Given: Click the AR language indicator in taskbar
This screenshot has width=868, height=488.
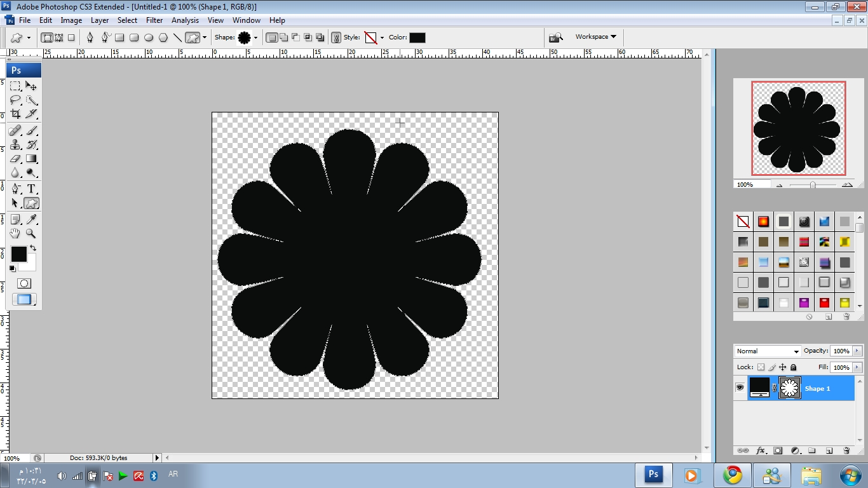Looking at the screenshot, I should coord(173,474).
